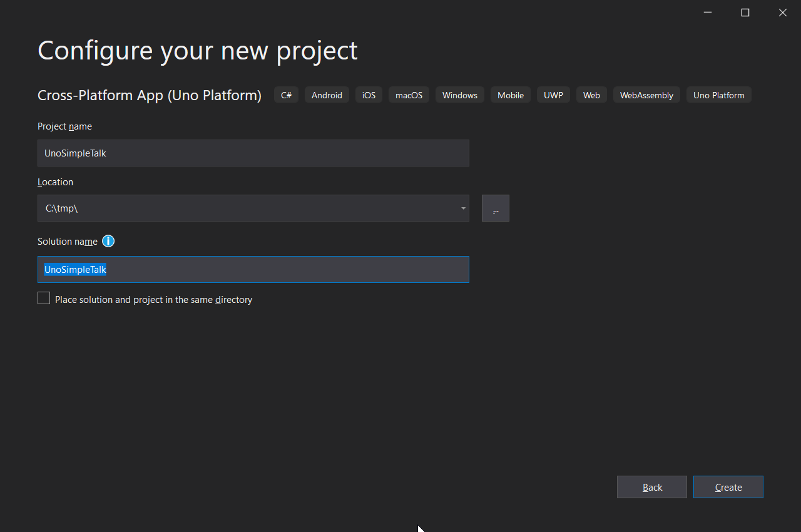Click the Android tag
The height and width of the screenshot is (532, 801).
pos(327,95)
